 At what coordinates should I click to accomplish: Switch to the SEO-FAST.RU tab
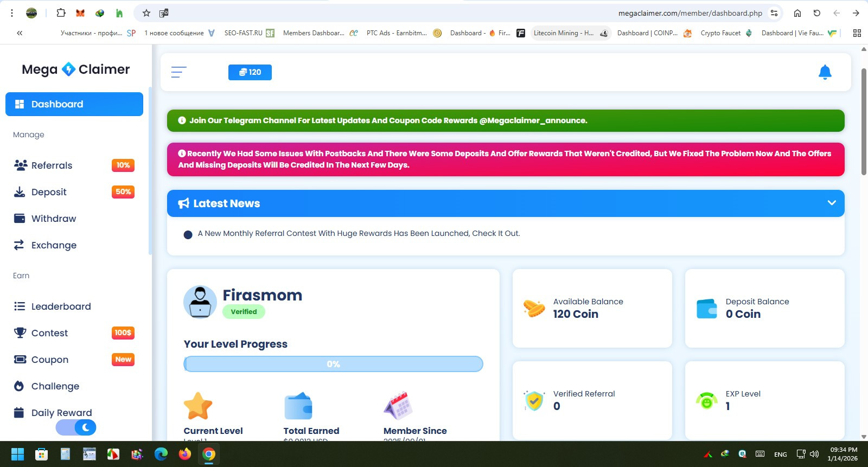tap(249, 33)
